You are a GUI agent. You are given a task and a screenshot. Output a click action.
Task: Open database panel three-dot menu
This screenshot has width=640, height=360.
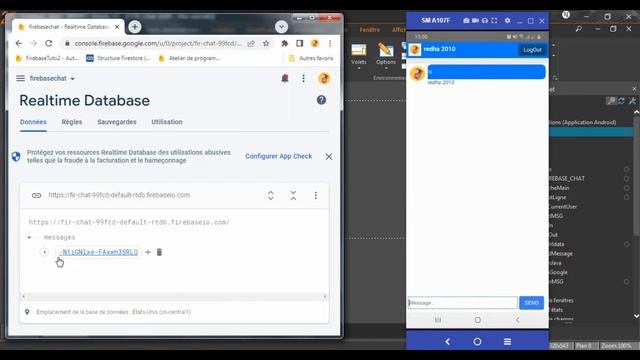pyautogui.click(x=316, y=196)
